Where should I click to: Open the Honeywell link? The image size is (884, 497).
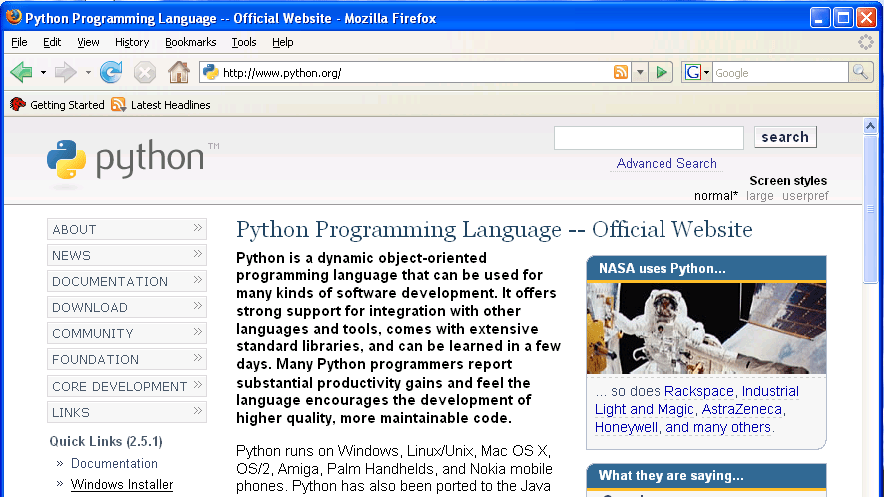[626, 427]
